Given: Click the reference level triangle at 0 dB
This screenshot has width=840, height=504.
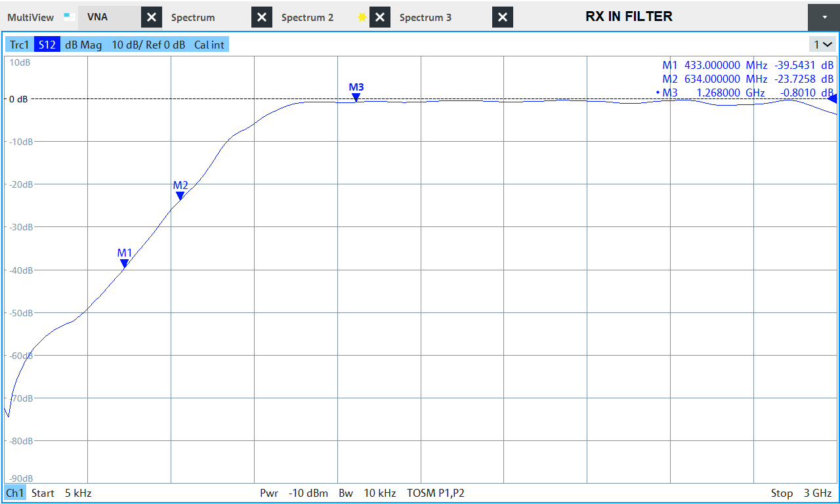Looking at the screenshot, I should pos(832,98).
